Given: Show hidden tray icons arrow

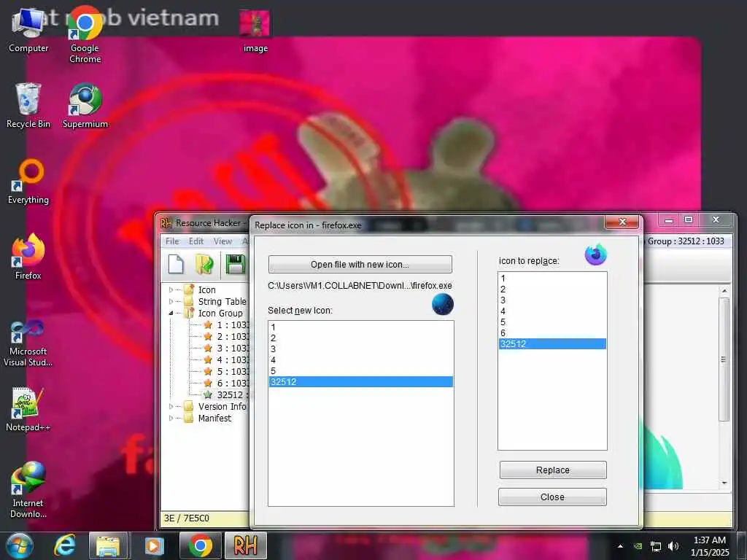Looking at the screenshot, I should (620, 546).
